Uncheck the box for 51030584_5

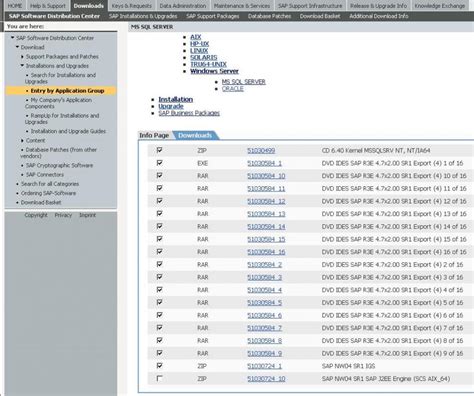pyautogui.click(x=160, y=302)
